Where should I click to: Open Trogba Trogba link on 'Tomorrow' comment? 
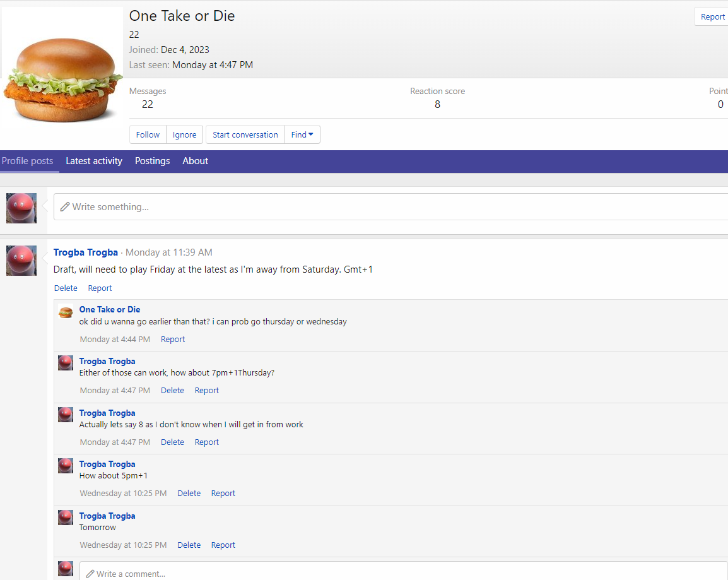(107, 516)
